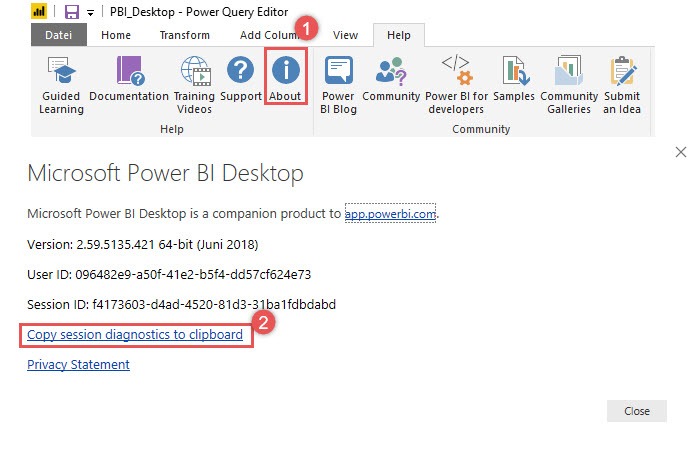Image resolution: width=695 pixels, height=449 pixels.
Task: Open the Samples icon
Action: coord(514,78)
